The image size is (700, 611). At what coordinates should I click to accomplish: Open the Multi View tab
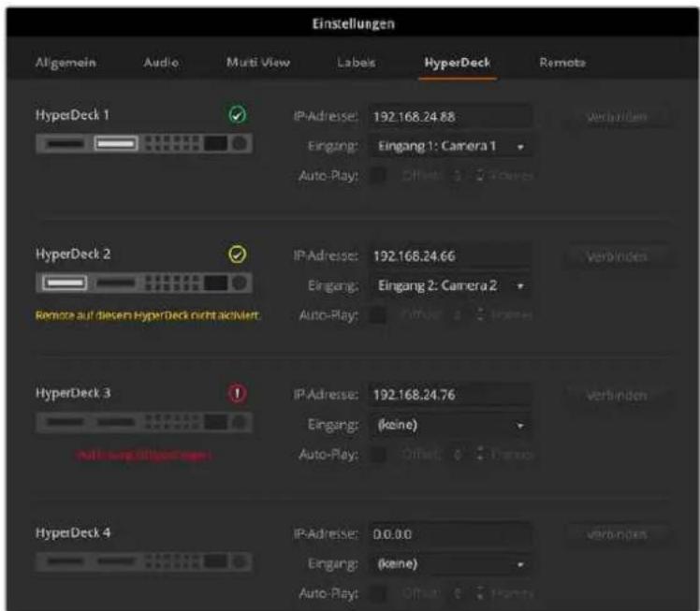[258, 63]
